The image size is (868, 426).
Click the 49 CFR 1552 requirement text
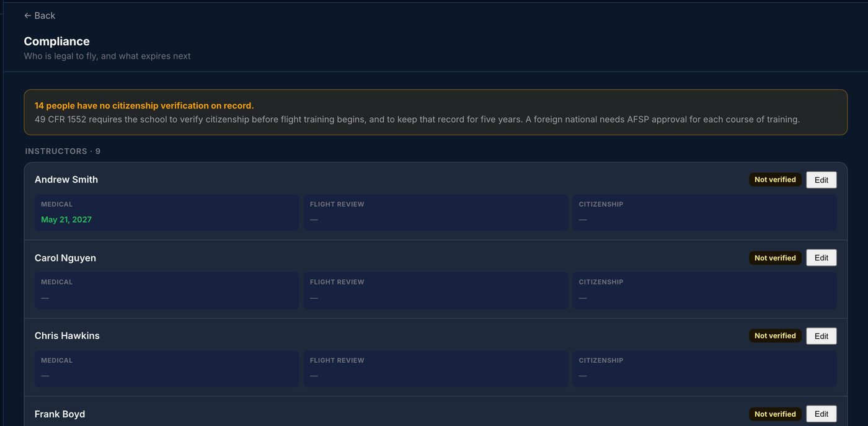coord(417,119)
